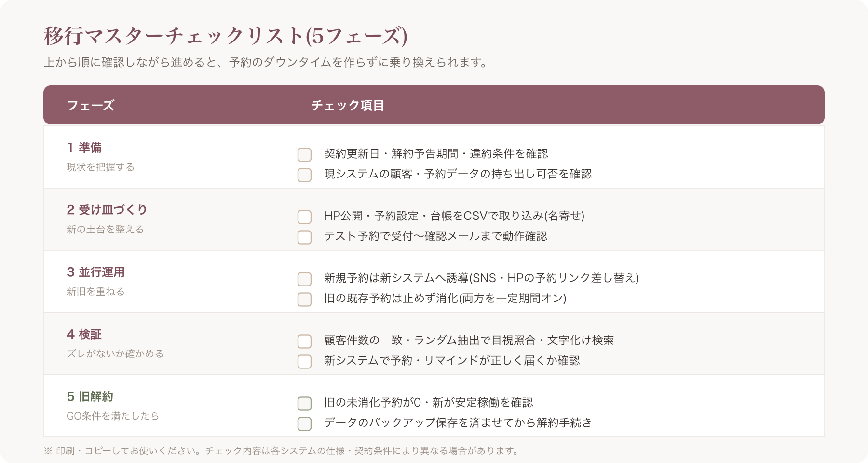Screen dimensions: 868x463
Task: Tick checkbox for 現システムの顧客・予約データ持ち出し可否
Action: click(x=304, y=175)
